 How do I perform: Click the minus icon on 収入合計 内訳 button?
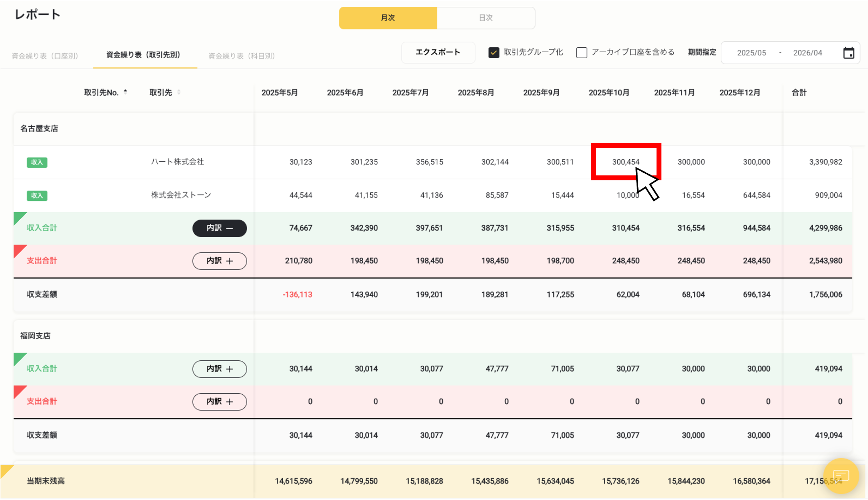[x=230, y=228]
